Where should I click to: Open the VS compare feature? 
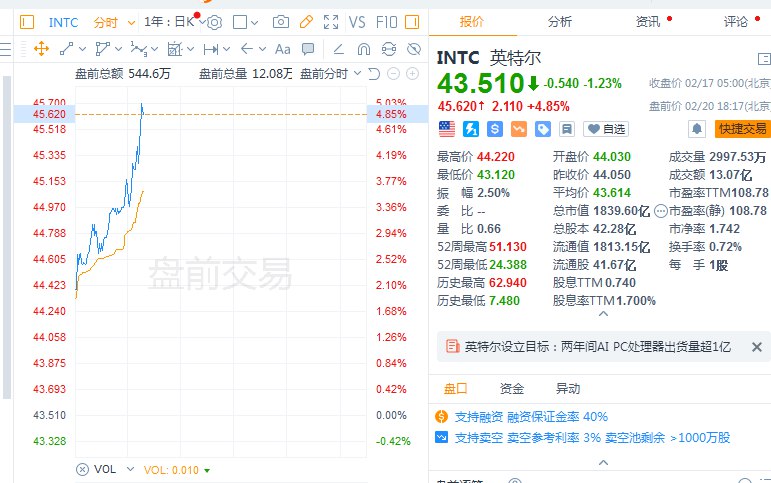tap(357, 22)
